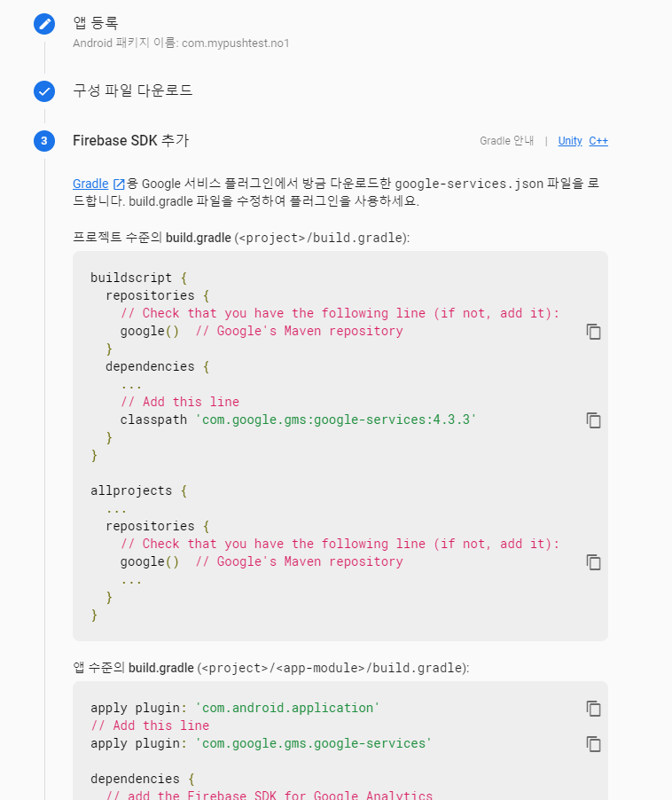The height and width of the screenshot is (800, 672).
Task: Copy the com.android.application plugin line
Action: [593, 709]
